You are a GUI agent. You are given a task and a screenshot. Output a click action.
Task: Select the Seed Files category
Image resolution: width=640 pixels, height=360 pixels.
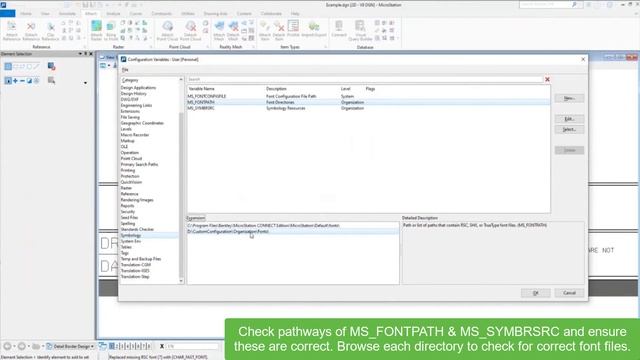coord(129,218)
